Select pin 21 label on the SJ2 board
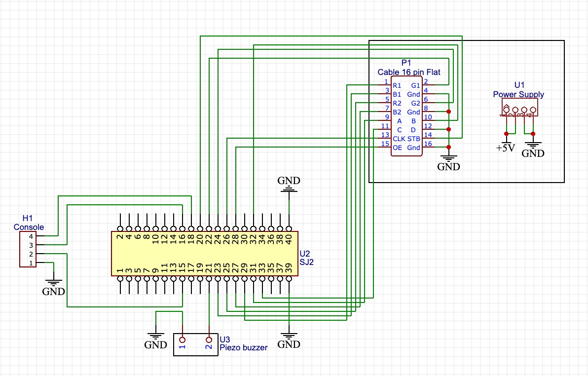The width and height of the screenshot is (588, 376). pos(209,268)
